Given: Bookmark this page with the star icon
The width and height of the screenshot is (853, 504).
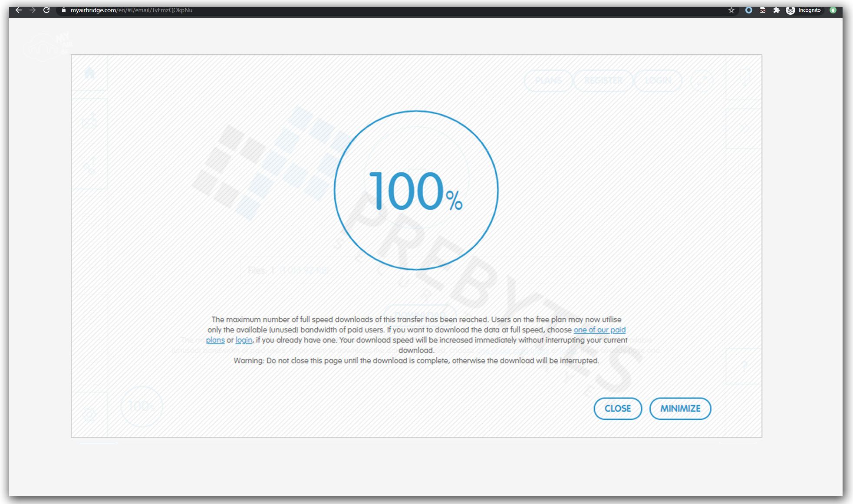Looking at the screenshot, I should coord(731,10).
